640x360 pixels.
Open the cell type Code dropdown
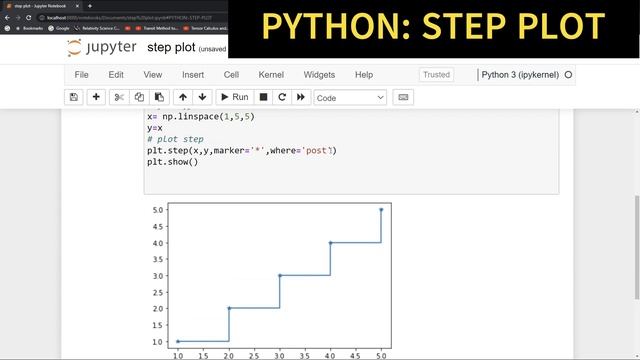tap(350, 98)
